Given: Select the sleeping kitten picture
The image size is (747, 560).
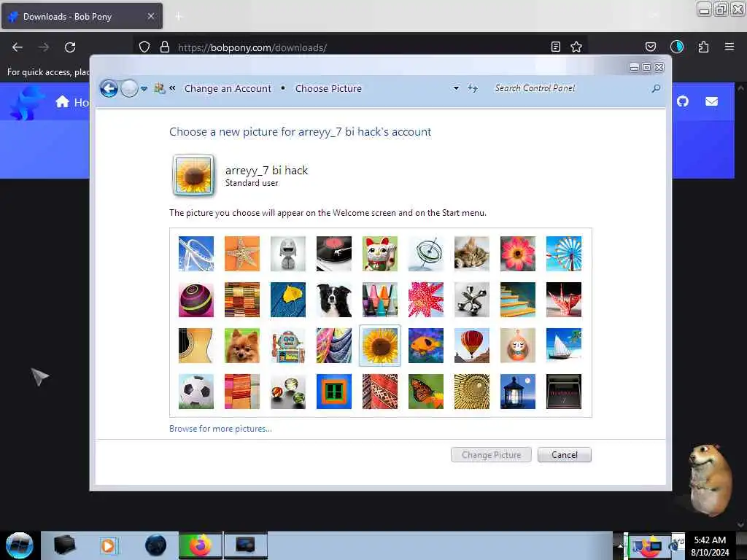Looking at the screenshot, I should pyautogui.click(x=472, y=254).
